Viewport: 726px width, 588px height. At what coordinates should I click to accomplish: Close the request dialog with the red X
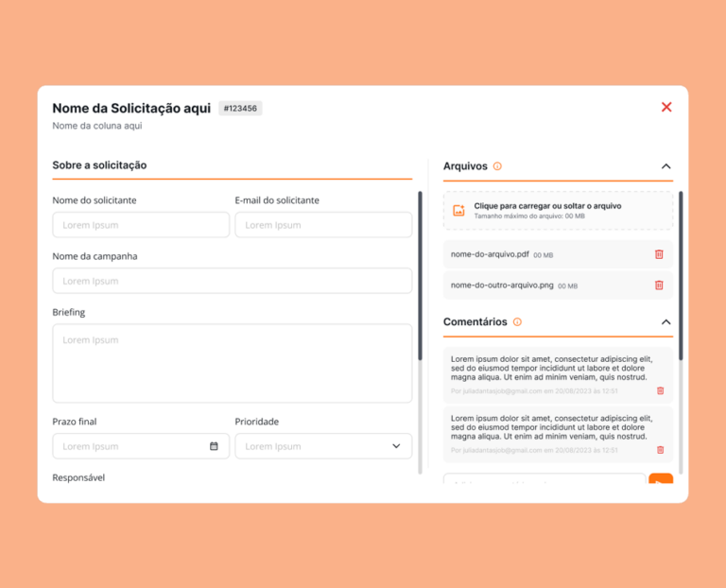[666, 107]
